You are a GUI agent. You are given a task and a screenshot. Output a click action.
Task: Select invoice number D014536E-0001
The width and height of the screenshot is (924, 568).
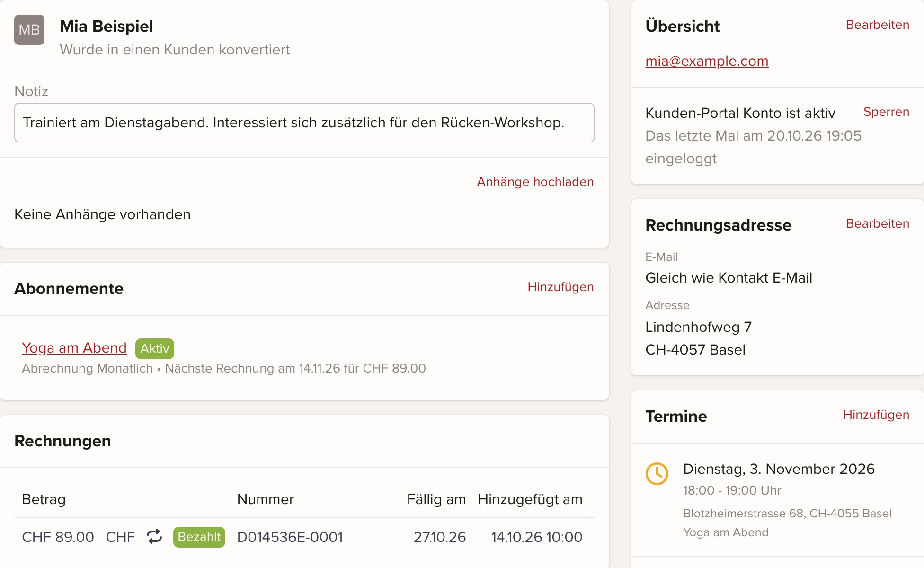[290, 537]
